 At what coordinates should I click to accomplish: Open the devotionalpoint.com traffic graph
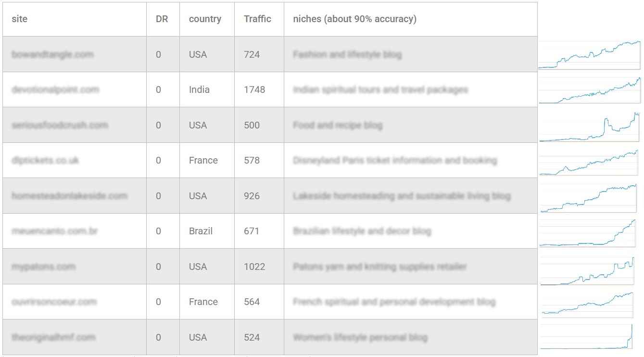[590, 90]
